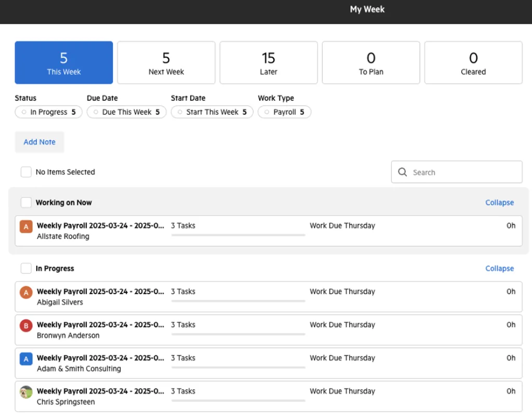This screenshot has width=532, height=413.
Task: Open the Cleared tab
Action: coord(473,62)
